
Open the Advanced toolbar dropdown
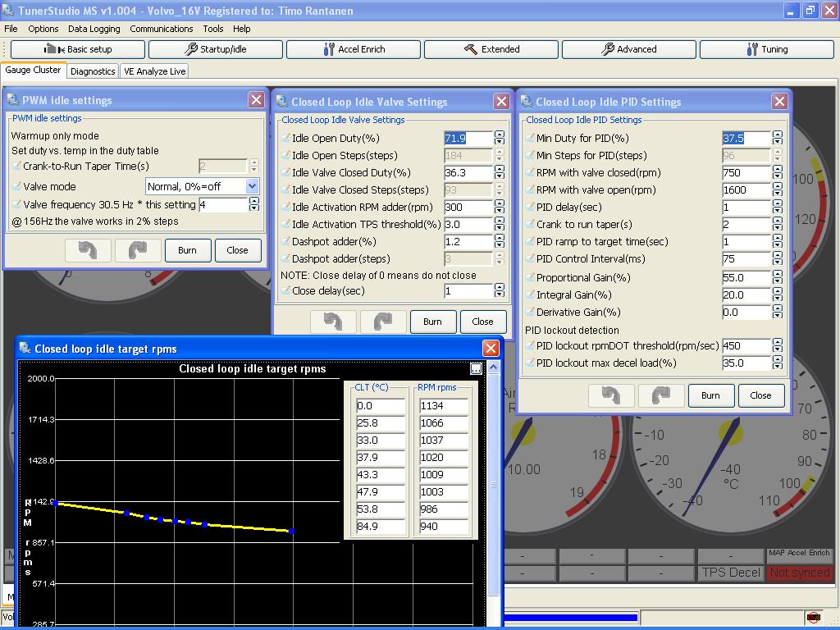point(628,49)
